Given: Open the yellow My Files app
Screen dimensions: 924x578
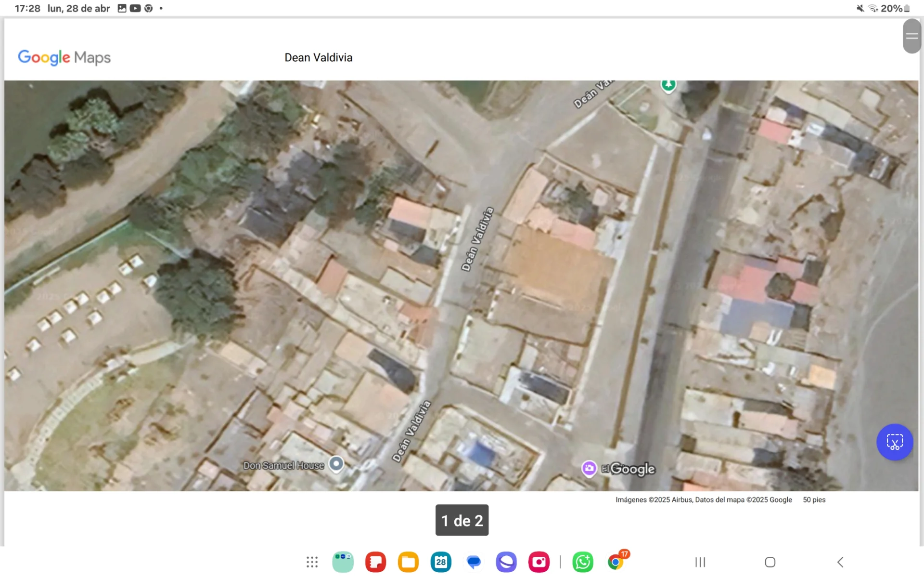Looking at the screenshot, I should pyautogui.click(x=408, y=562).
